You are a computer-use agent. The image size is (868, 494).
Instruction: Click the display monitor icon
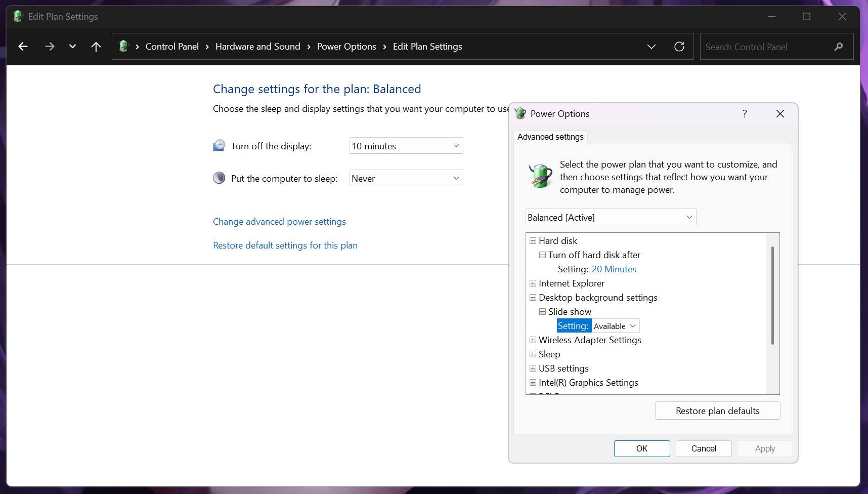tap(219, 146)
